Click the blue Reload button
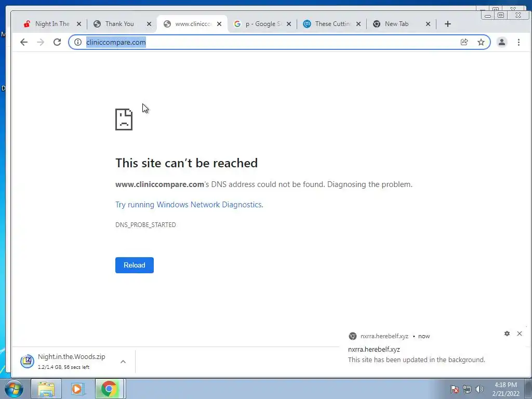Image resolution: width=532 pixels, height=399 pixels. coord(135,265)
